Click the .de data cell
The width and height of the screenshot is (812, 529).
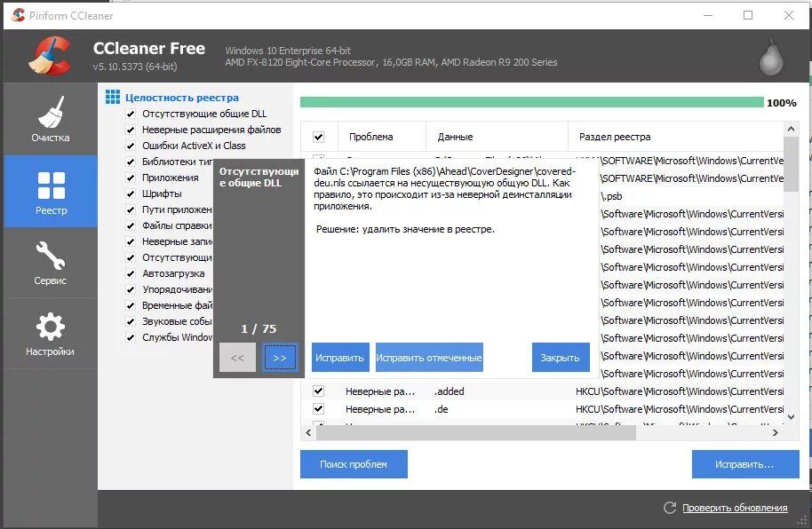coord(442,409)
